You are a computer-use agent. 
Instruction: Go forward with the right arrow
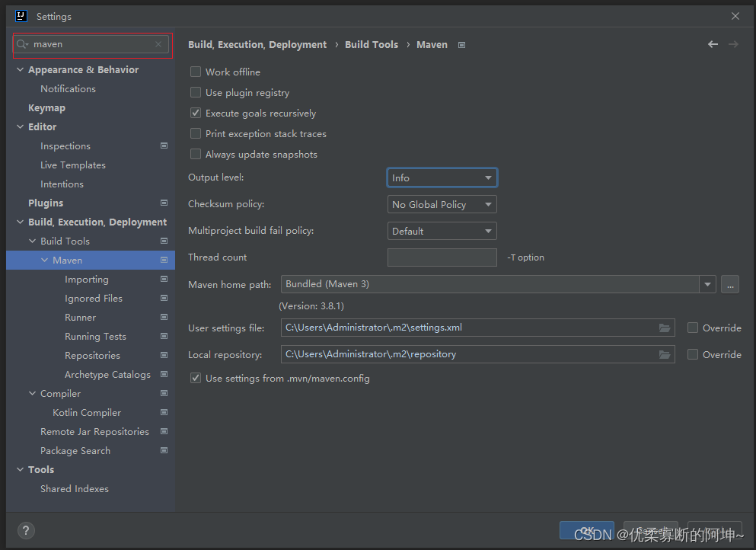tap(733, 44)
